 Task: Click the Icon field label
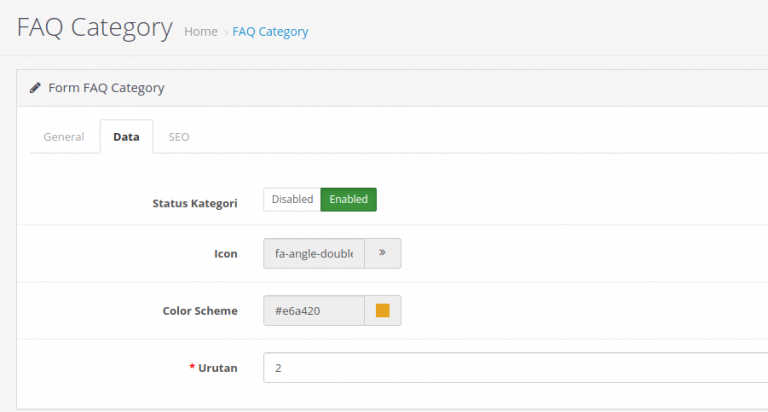tap(225, 254)
